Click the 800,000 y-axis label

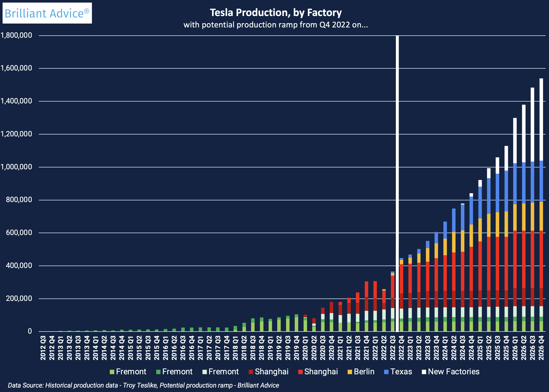coord(19,200)
